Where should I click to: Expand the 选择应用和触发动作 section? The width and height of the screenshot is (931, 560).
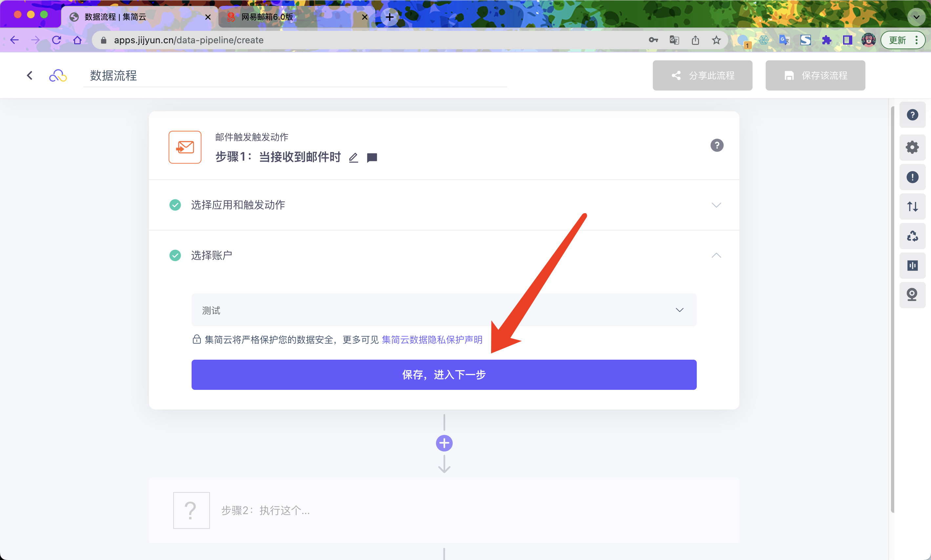[x=716, y=205]
